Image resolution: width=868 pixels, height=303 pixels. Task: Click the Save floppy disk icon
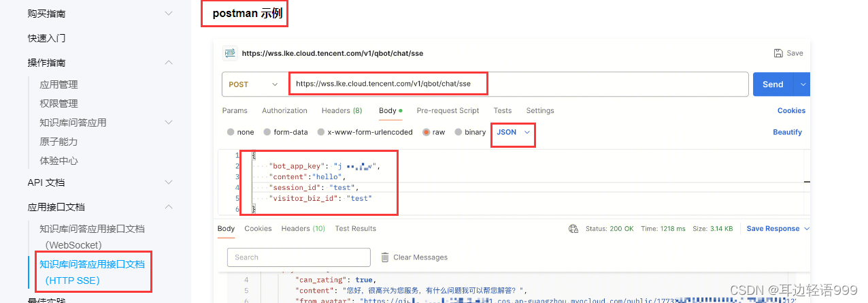(x=778, y=53)
